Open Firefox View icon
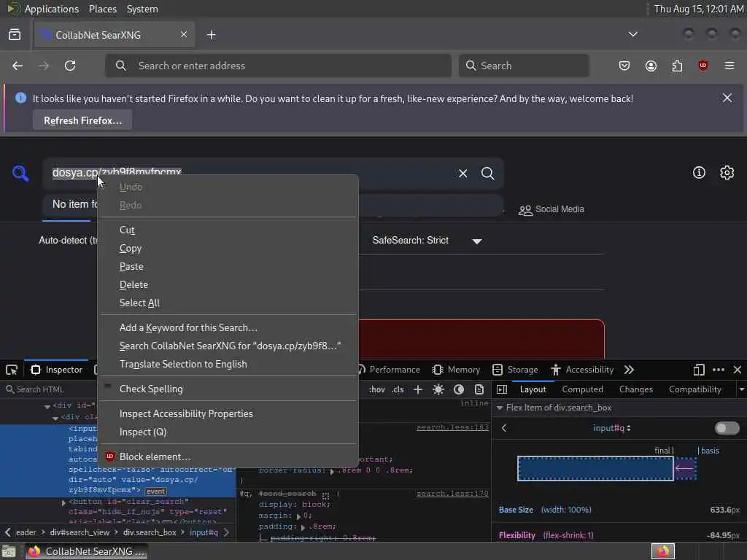This screenshot has height=560, width=747. pos(15,35)
